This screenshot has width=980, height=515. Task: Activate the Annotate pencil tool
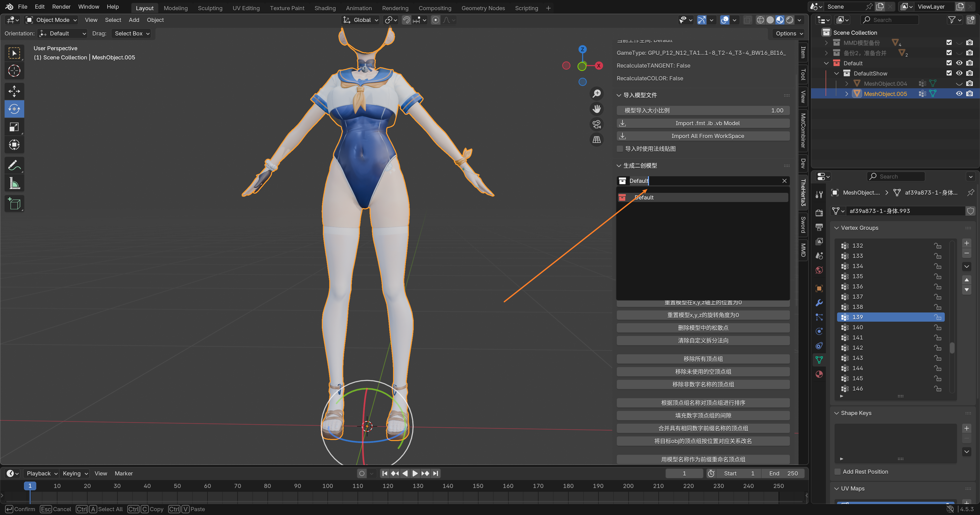tap(14, 166)
